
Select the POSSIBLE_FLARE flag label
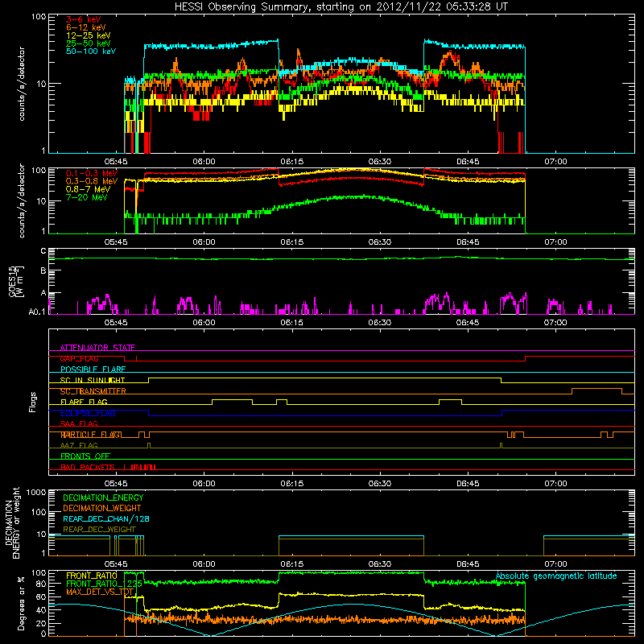pyautogui.click(x=93, y=369)
